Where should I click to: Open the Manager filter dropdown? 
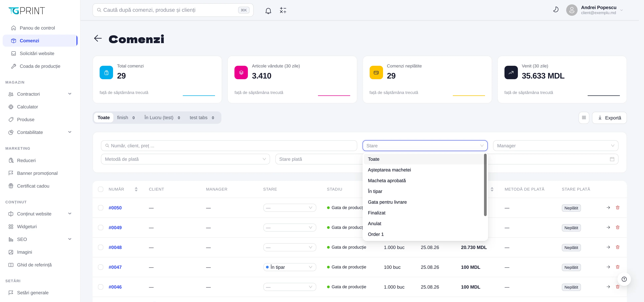555,146
